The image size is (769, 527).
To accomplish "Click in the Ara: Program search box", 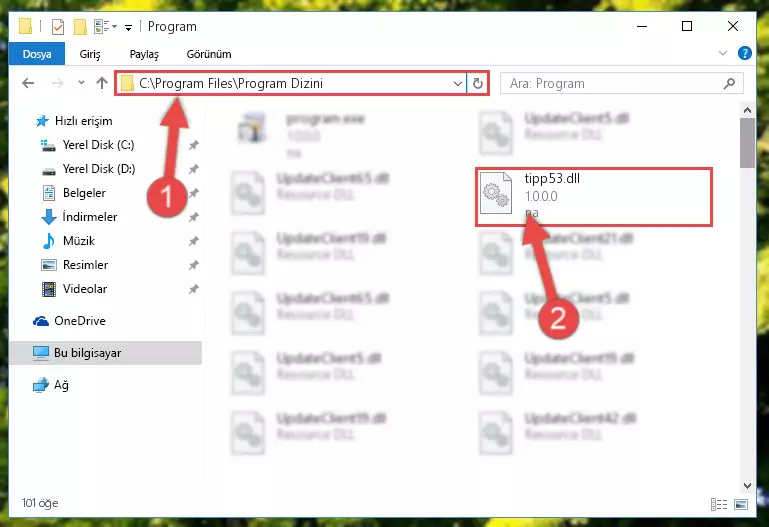I will click(613, 83).
